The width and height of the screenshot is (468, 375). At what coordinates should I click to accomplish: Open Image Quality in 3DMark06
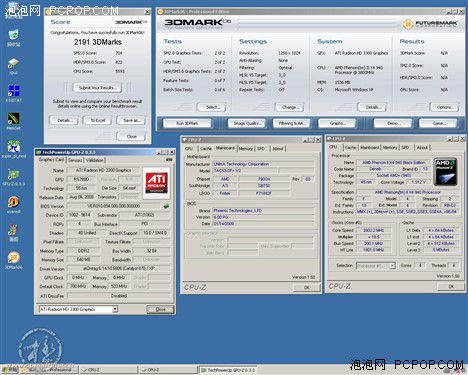point(247,123)
